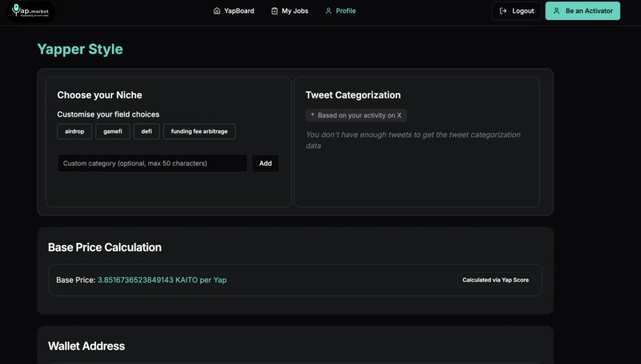This screenshot has height=364, width=641.
Task: Click the Calculated via Yap Score badge
Action: coord(496,280)
